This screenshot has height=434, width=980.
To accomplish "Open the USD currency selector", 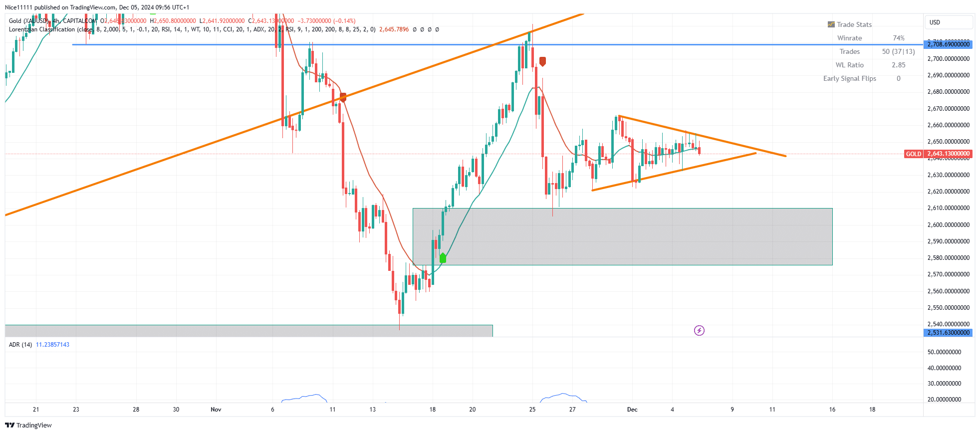I will pyautogui.click(x=949, y=22).
